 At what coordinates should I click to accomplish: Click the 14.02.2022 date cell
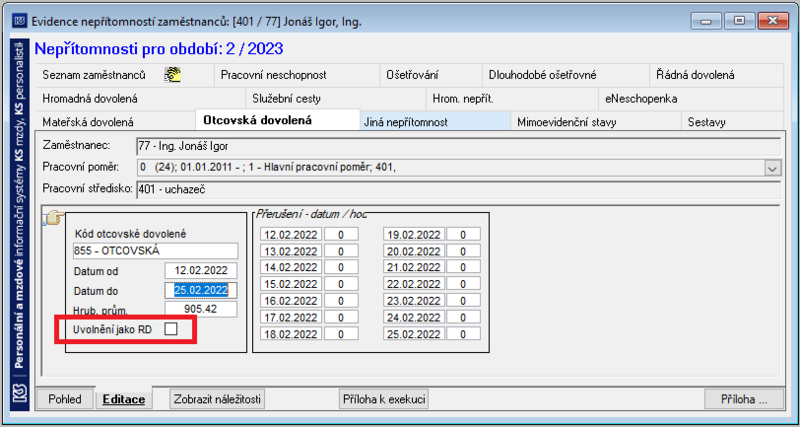click(x=291, y=268)
